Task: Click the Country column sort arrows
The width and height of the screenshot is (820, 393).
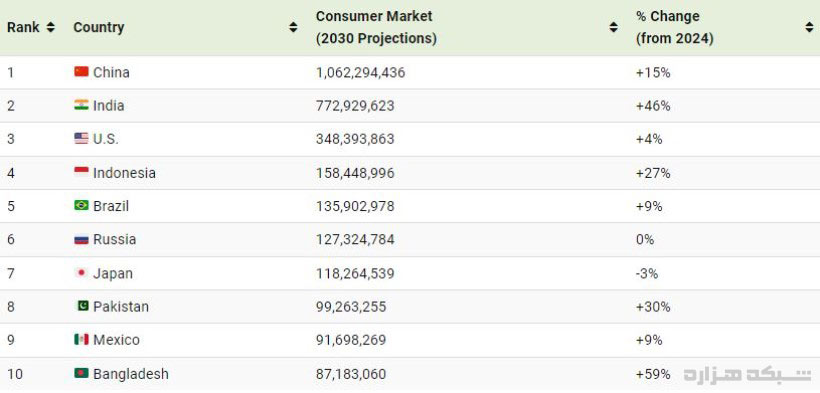Action: point(293,27)
